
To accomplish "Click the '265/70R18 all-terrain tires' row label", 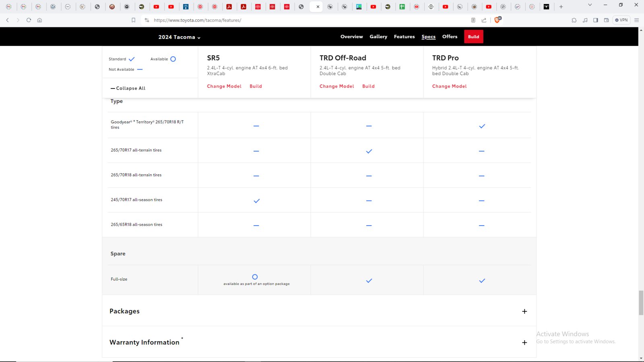I will click(136, 175).
